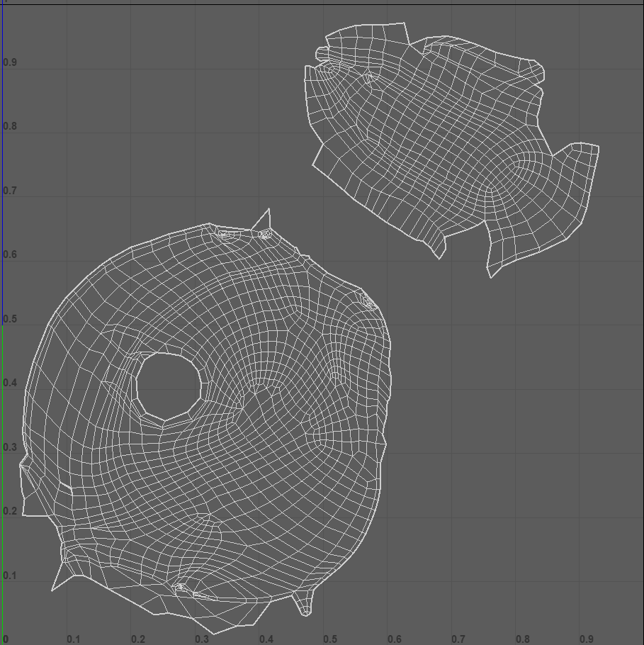
Task: Click the 0 origin label at the bottom-left corner
Action: tap(6, 639)
